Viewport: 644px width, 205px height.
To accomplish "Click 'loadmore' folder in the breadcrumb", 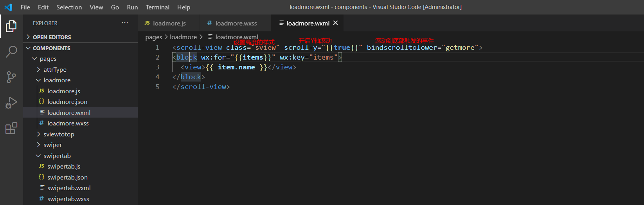I will pos(183,37).
